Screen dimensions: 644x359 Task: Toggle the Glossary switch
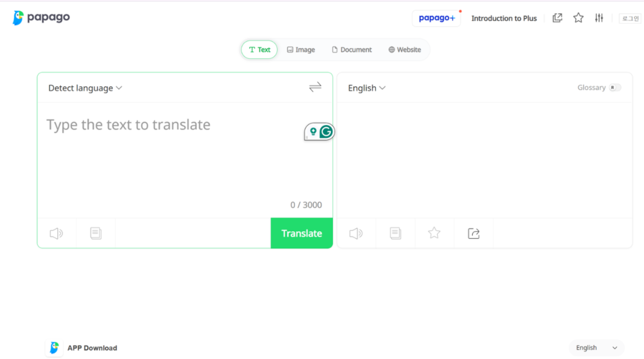click(x=616, y=87)
